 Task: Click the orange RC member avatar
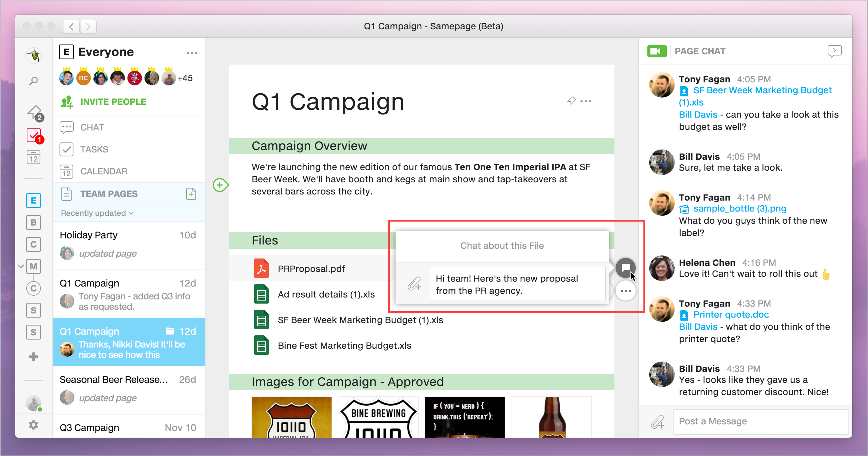83,78
